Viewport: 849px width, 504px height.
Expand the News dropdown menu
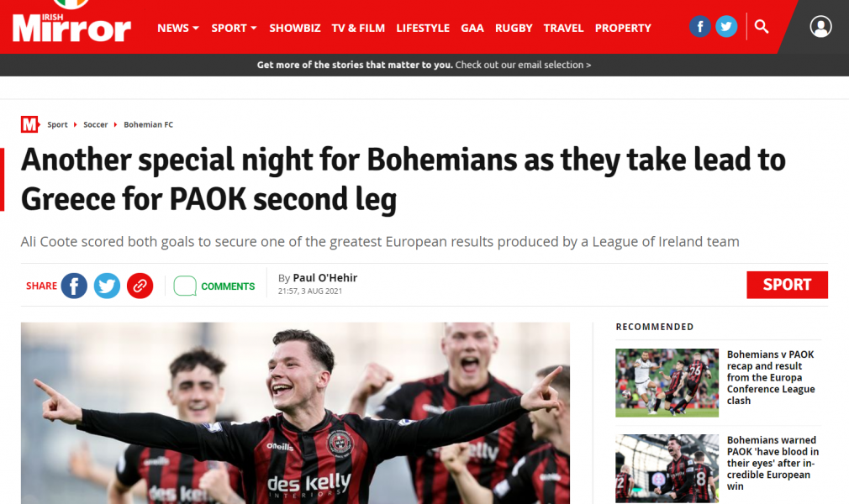point(178,29)
